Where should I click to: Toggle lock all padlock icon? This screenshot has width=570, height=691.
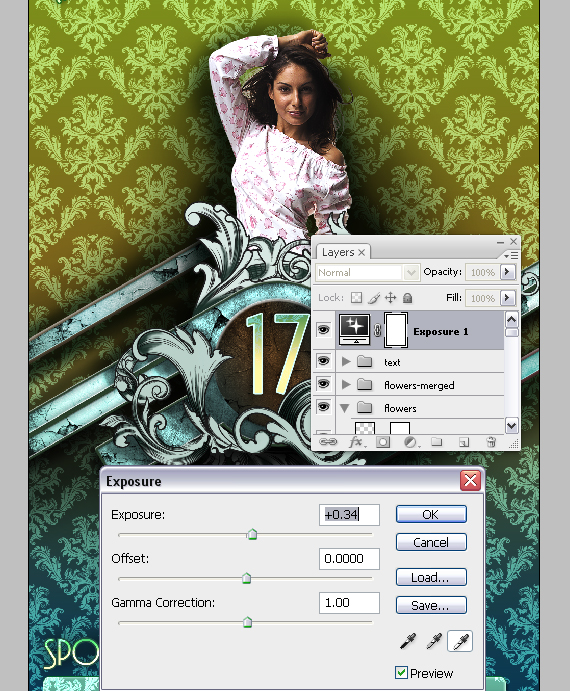click(407, 298)
